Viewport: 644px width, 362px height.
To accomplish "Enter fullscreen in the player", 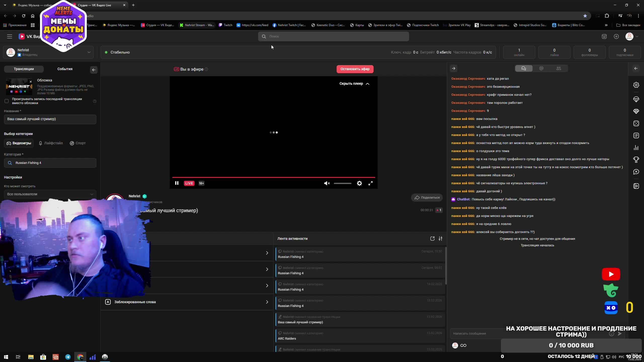I will pyautogui.click(x=371, y=184).
